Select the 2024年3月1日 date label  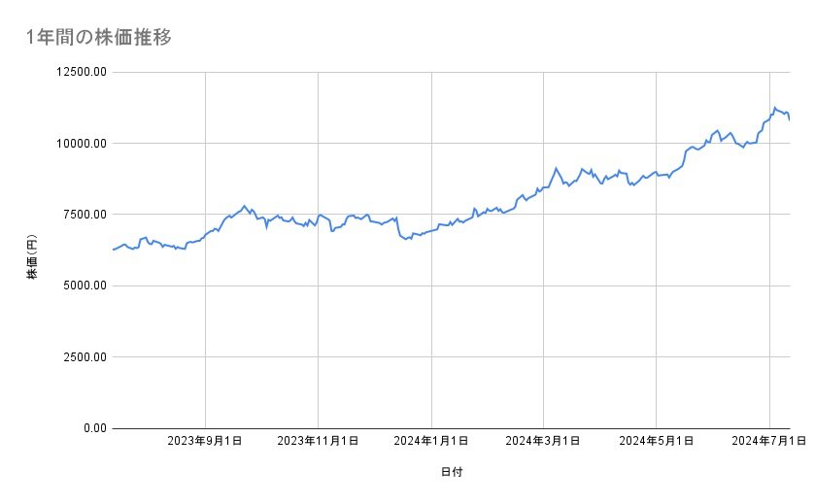[x=543, y=441]
